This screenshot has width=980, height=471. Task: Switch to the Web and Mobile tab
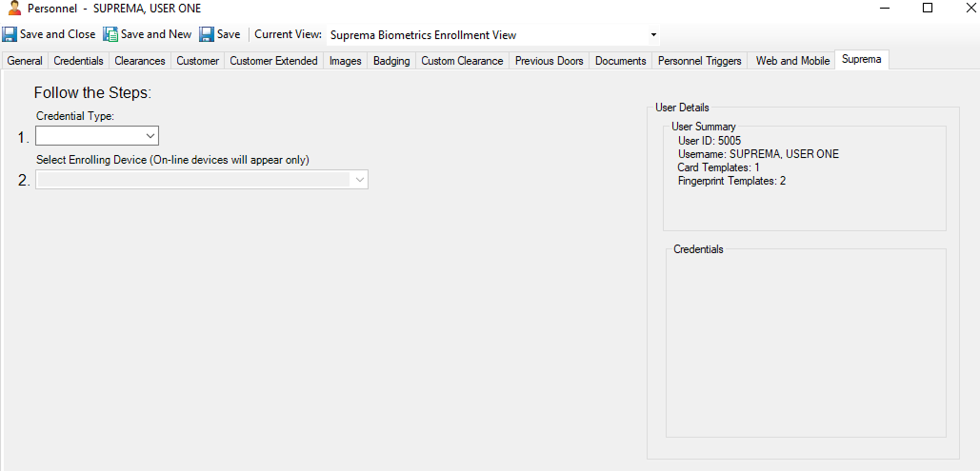pyautogui.click(x=792, y=61)
